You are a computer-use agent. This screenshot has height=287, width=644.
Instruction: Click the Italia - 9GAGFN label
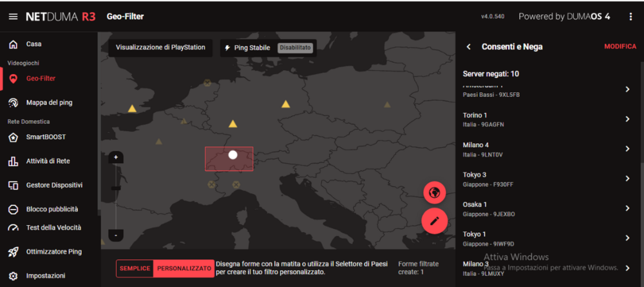tap(484, 124)
